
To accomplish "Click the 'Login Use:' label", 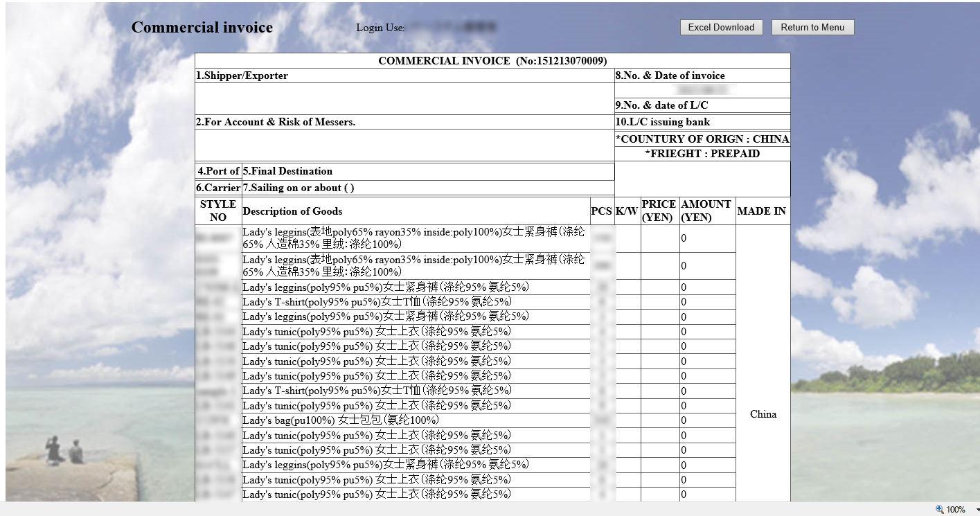I will pos(380,28).
